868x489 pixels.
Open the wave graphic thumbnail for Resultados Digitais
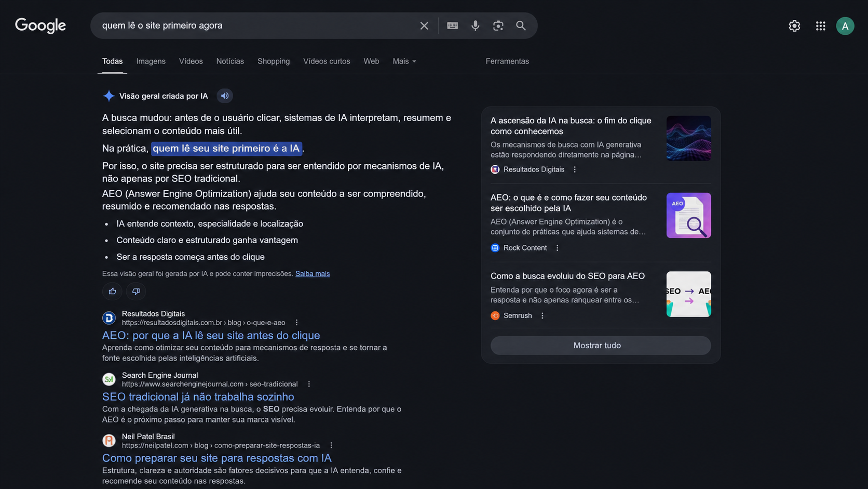688,138
